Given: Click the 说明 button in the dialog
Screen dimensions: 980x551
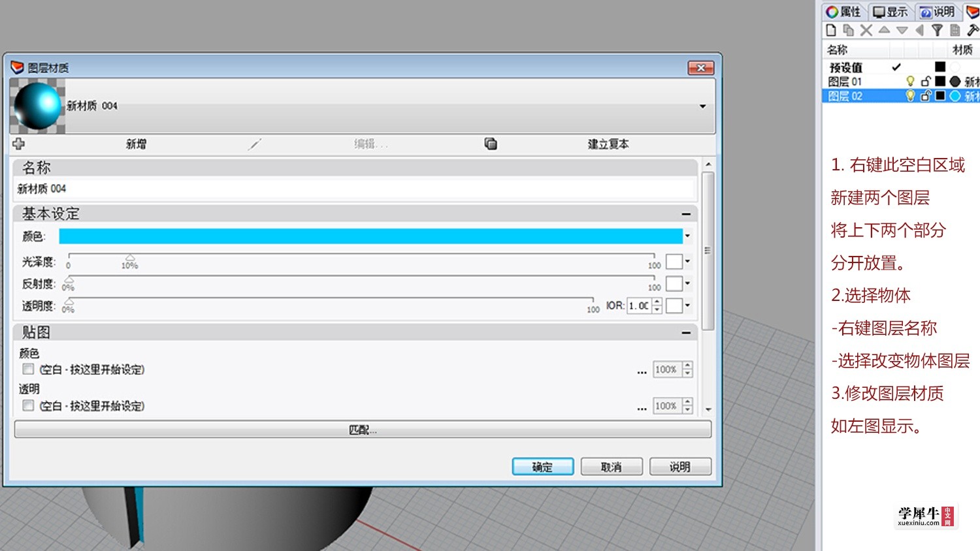Looking at the screenshot, I should coord(680,467).
